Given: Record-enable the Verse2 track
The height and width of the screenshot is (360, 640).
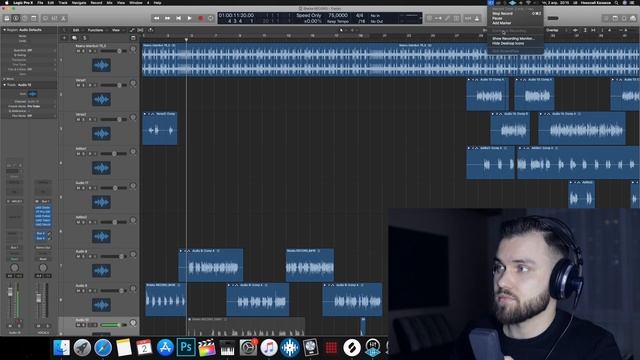Looking at the screenshot, I should coord(90,120).
